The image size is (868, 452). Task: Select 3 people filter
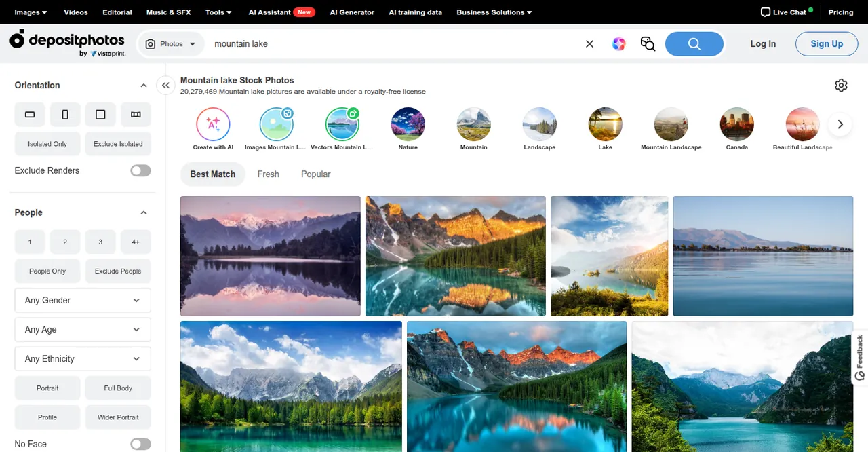100,242
